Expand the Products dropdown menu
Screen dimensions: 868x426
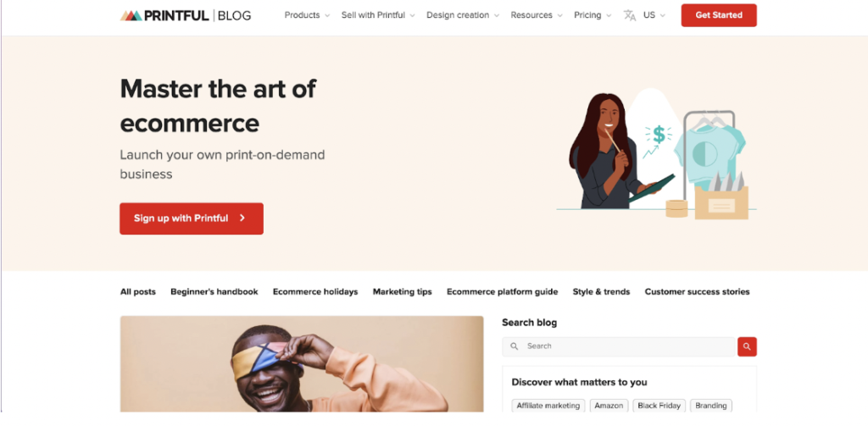(x=307, y=15)
